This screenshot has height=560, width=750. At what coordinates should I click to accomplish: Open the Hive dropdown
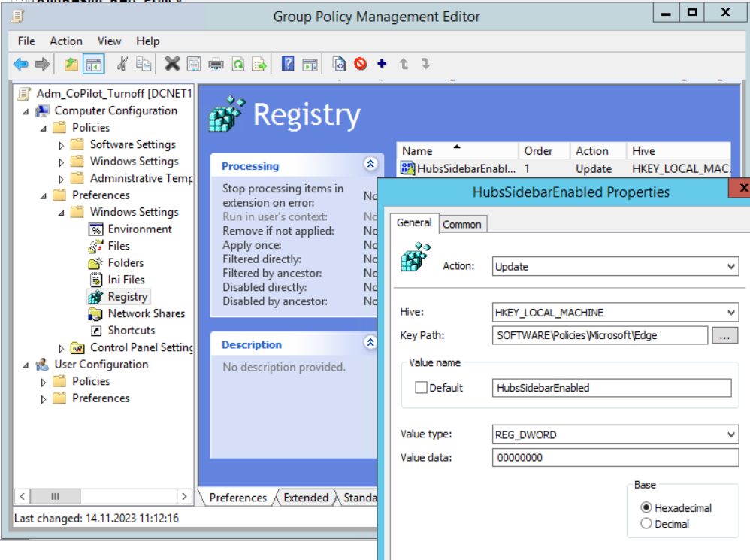pos(615,313)
